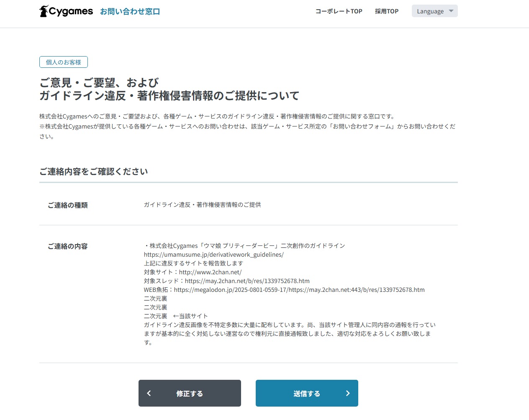Click the value ガイドライン違反・著作権侵害情報のご提供

[203, 205]
